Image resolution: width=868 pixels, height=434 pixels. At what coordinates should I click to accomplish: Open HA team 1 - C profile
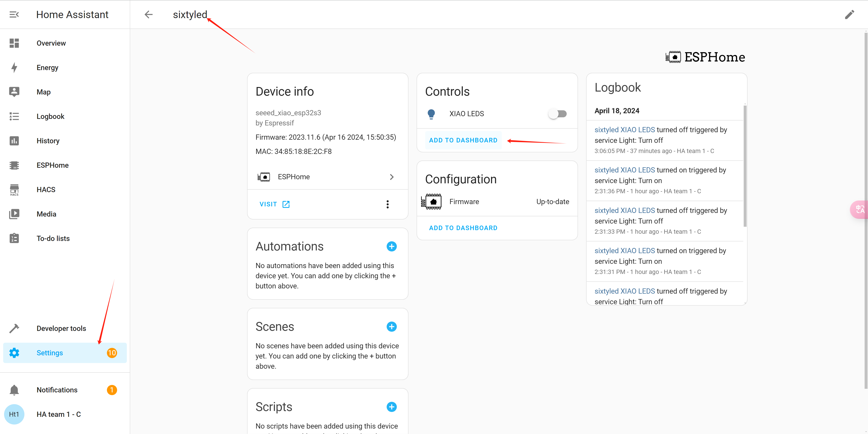point(65,414)
